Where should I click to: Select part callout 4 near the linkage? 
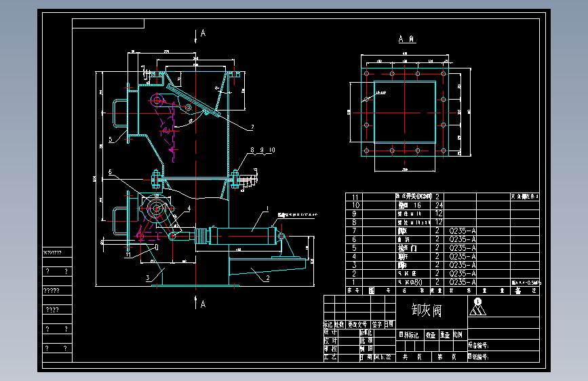point(189,208)
